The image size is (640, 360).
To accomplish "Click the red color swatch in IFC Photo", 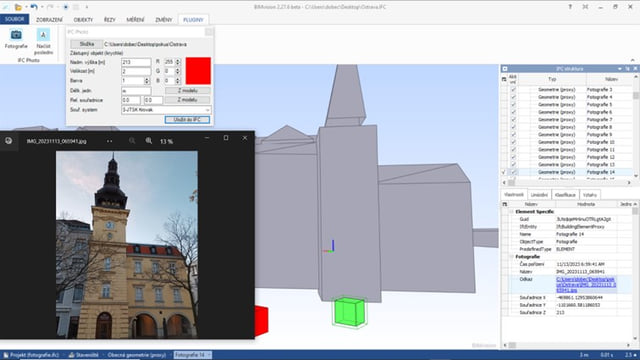I will [x=198, y=71].
